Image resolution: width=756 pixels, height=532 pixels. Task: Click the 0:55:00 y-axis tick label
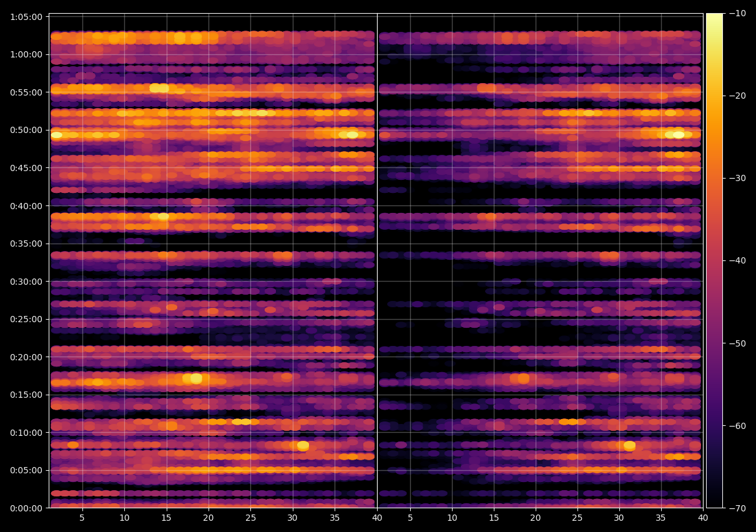26,92
